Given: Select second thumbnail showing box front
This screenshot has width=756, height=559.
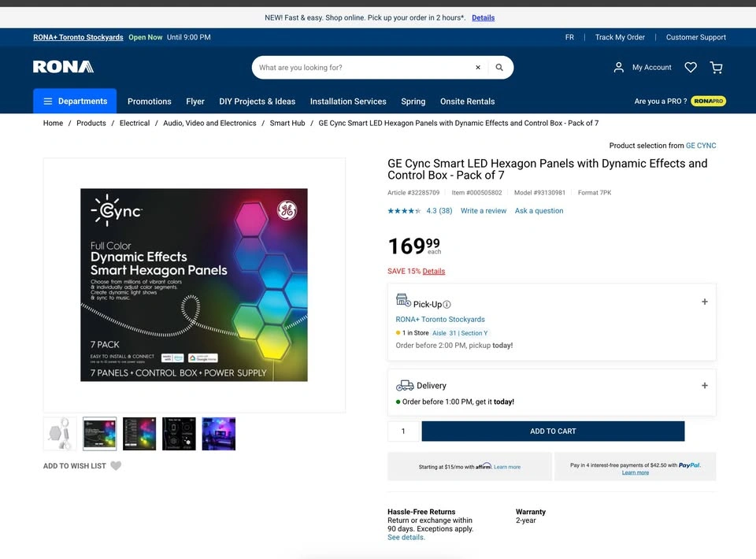Looking at the screenshot, I should (x=99, y=434).
